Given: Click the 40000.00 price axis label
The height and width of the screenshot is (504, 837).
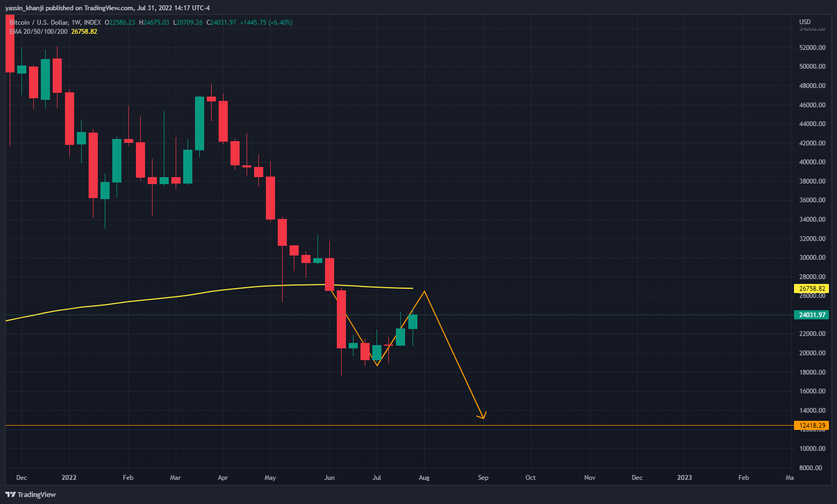Looking at the screenshot, I should click(812, 162).
